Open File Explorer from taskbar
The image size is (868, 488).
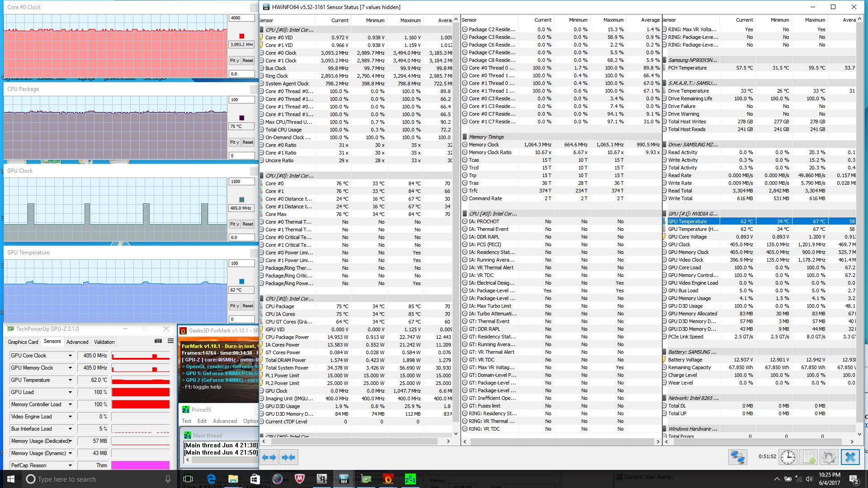pos(233,479)
